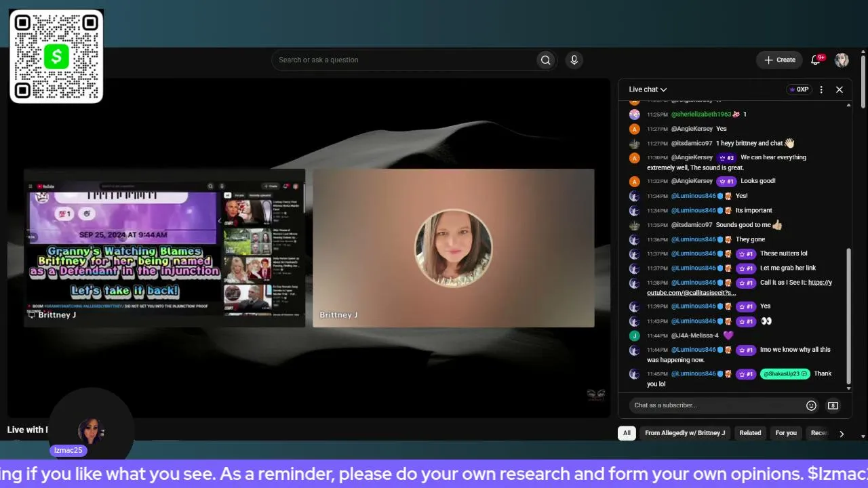
Task: Open the emoji picker in chat input
Action: pos(811,405)
